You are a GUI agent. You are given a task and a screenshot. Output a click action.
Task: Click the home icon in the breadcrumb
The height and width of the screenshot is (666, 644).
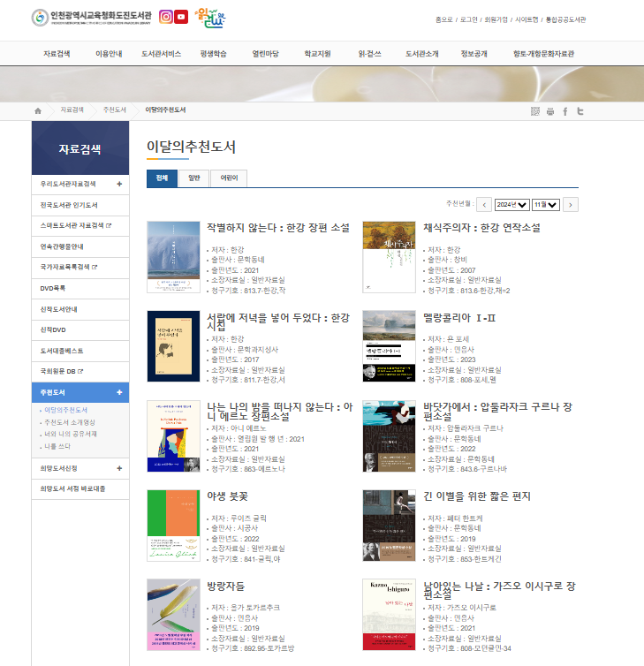(x=38, y=110)
